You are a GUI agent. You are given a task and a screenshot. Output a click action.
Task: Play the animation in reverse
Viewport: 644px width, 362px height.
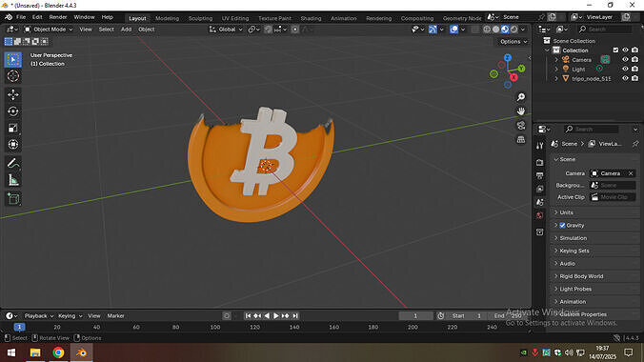(267, 316)
